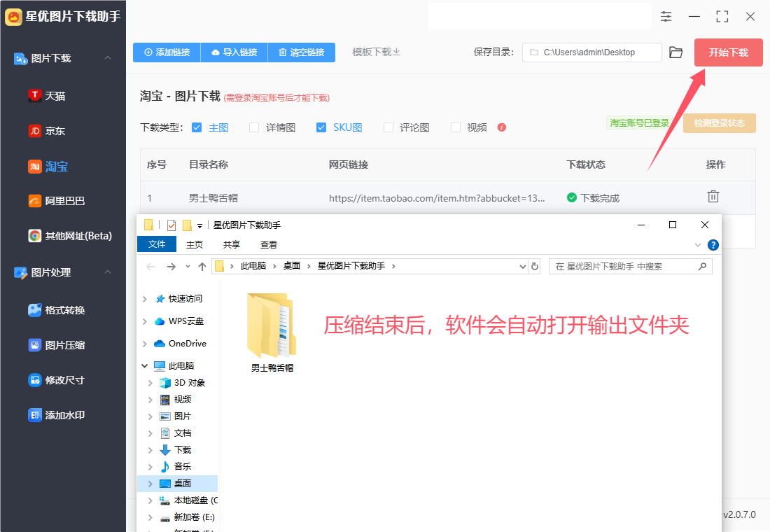Open the 查看 ribbon tab
Screen dimensions: 770x532
tap(269, 244)
